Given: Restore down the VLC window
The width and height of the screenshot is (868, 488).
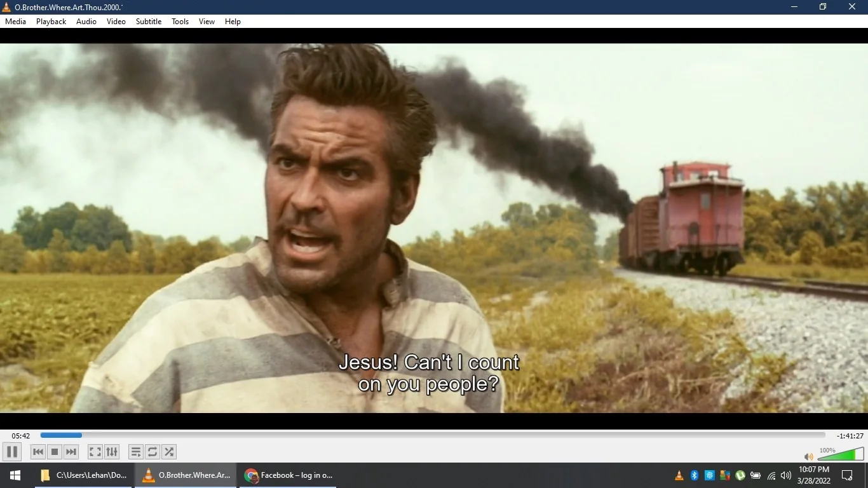Looking at the screenshot, I should 823,7.
